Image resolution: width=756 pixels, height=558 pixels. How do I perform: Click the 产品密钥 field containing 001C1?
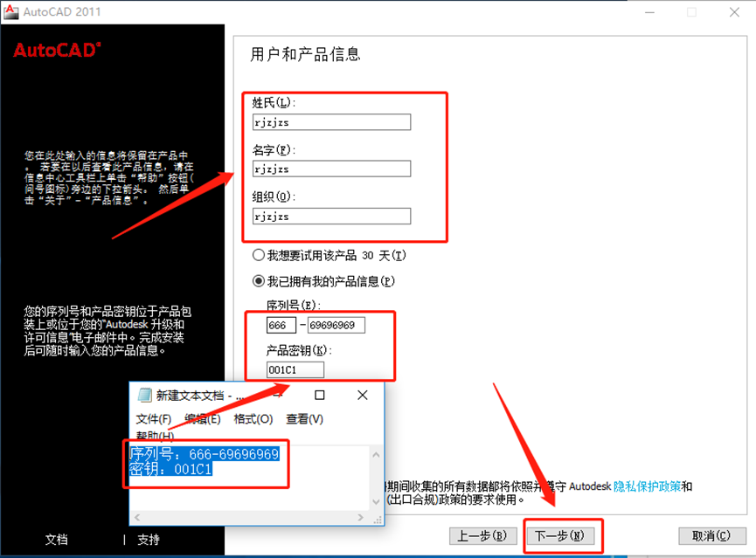[x=294, y=370]
